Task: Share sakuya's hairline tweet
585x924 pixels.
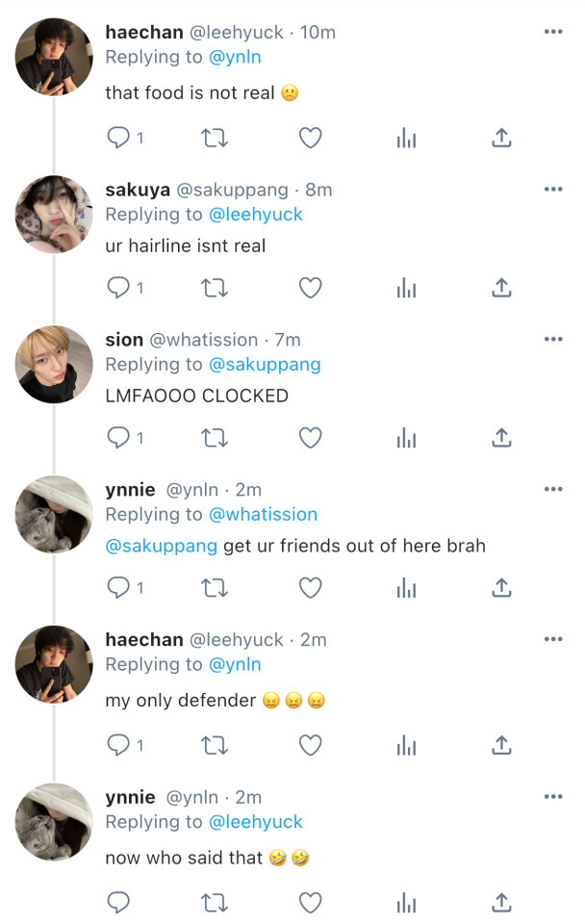Action: tap(501, 288)
